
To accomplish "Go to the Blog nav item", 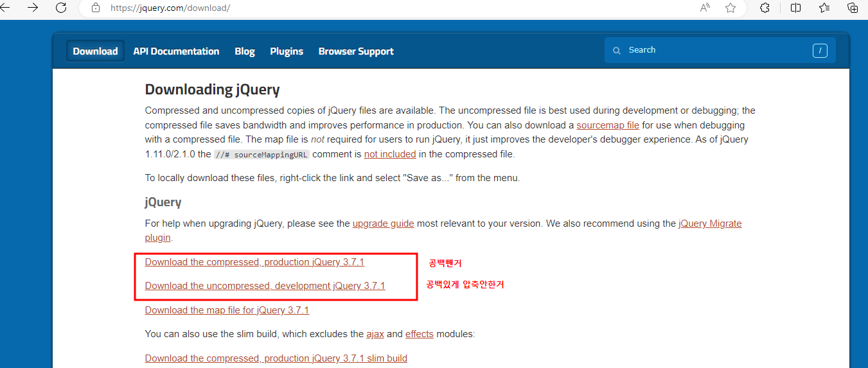I will (x=245, y=51).
